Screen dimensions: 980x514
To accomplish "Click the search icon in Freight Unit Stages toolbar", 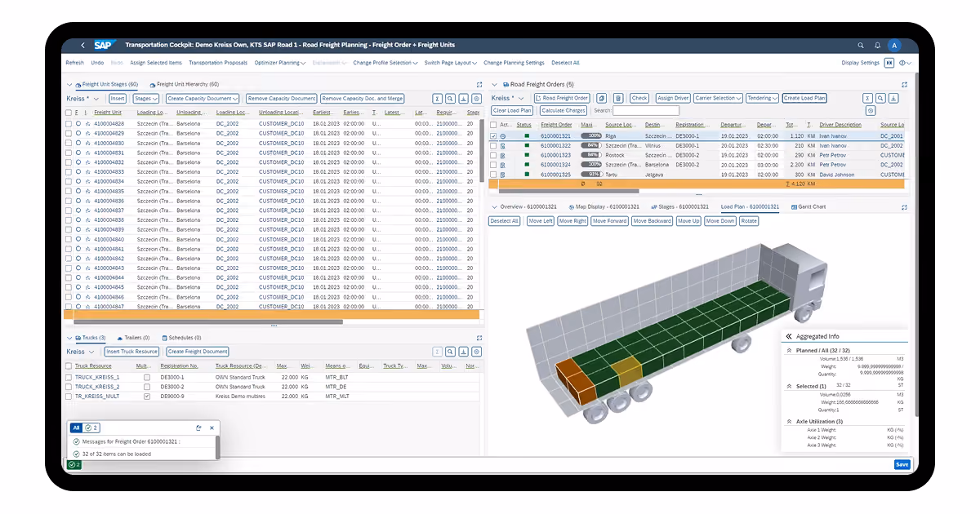I will pos(451,99).
